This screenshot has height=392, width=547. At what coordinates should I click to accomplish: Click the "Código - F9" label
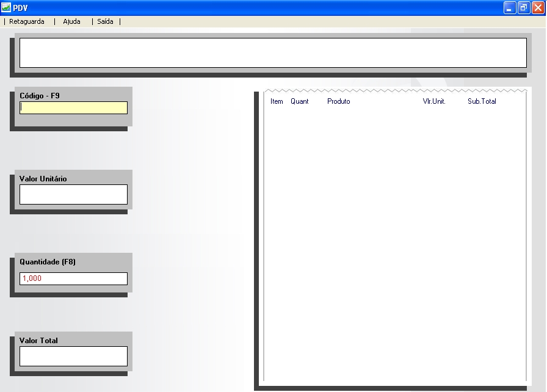pos(40,96)
